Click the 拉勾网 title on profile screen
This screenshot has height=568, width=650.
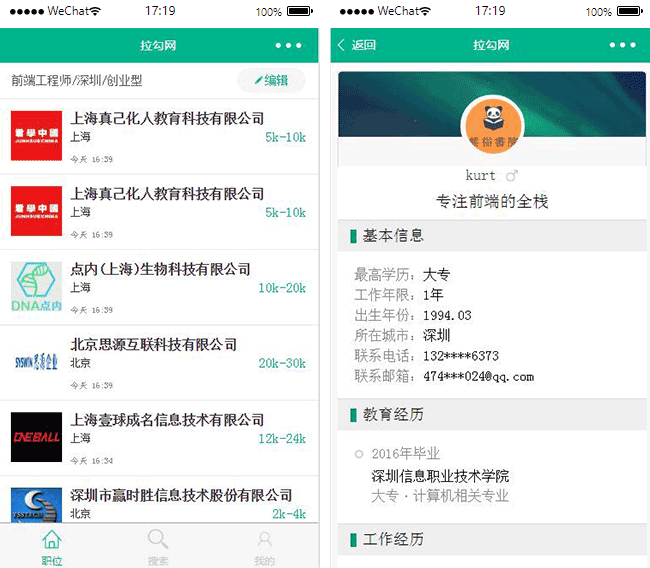(491, 45)
